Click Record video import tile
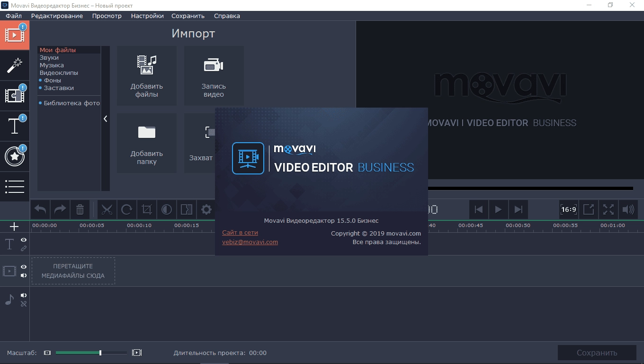 [x=214, y=76]
